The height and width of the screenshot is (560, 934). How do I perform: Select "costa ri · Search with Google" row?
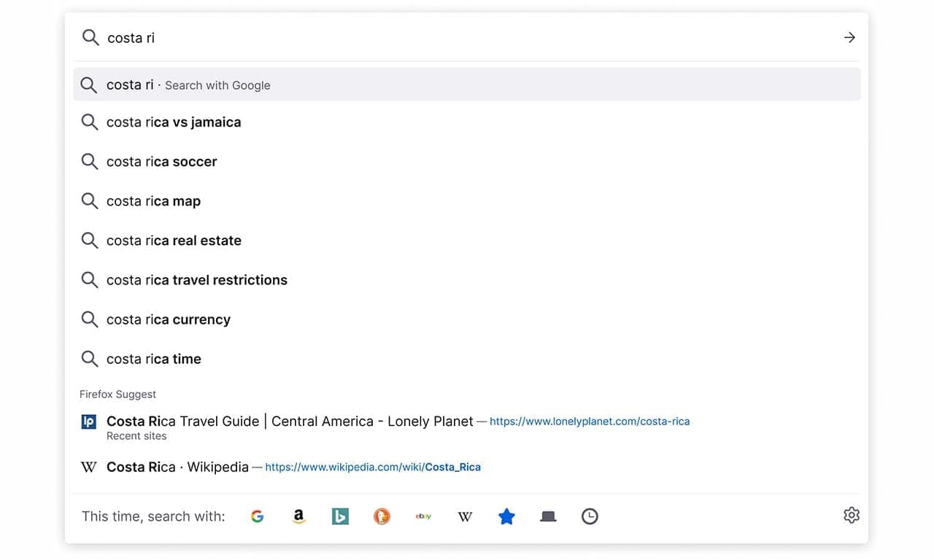click(467, 85)
